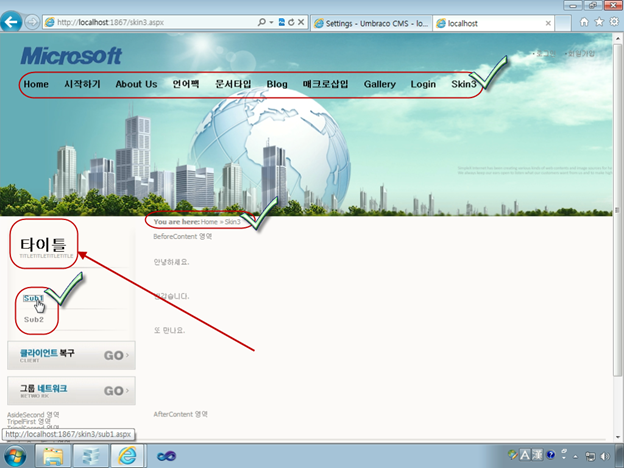Open the Login menu item
The width and height of the screenshot is (624, 468).
423,84
